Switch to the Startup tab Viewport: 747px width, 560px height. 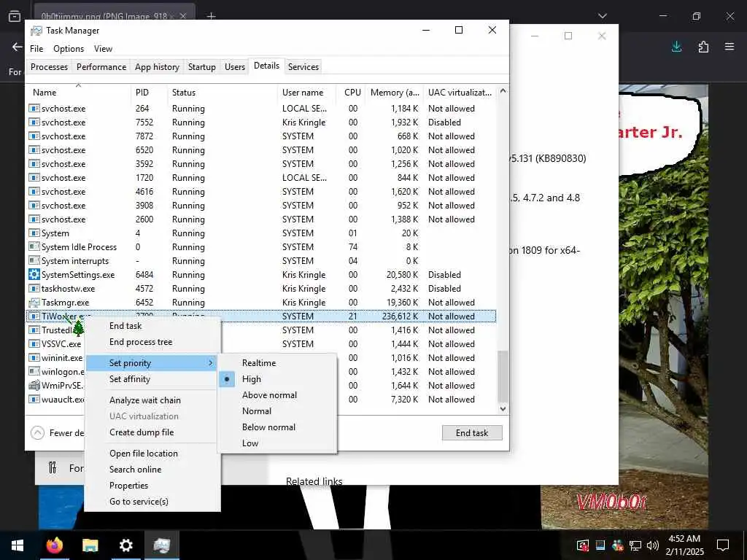point(202,66)
